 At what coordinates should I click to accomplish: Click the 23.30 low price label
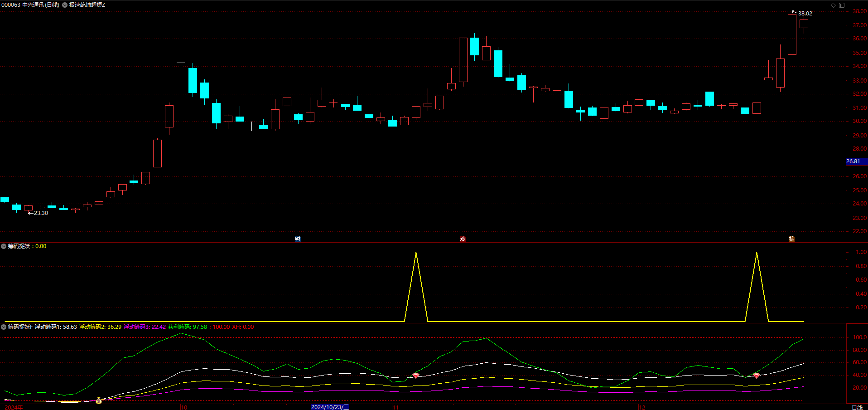pyautogui.click(x=41, y=213)
